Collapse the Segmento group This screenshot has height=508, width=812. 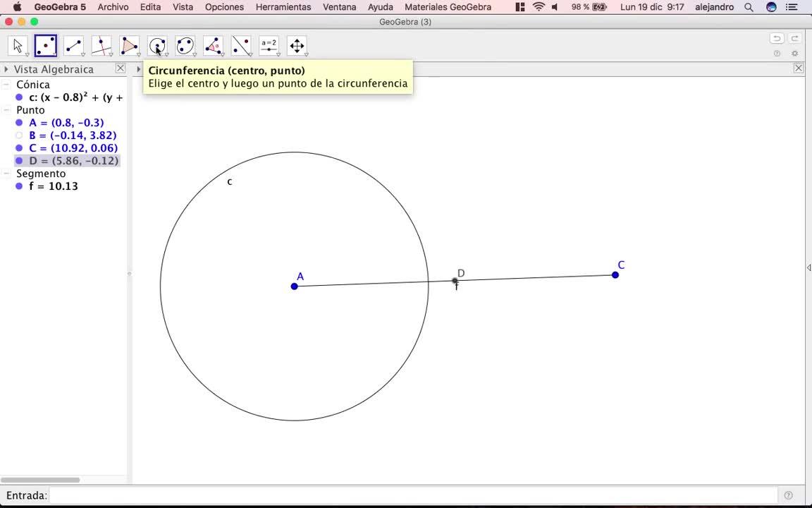tap(7, 174)
